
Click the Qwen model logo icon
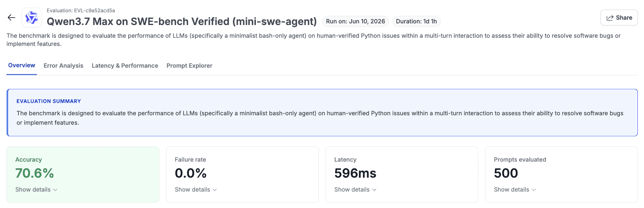(x=32, y=18)
